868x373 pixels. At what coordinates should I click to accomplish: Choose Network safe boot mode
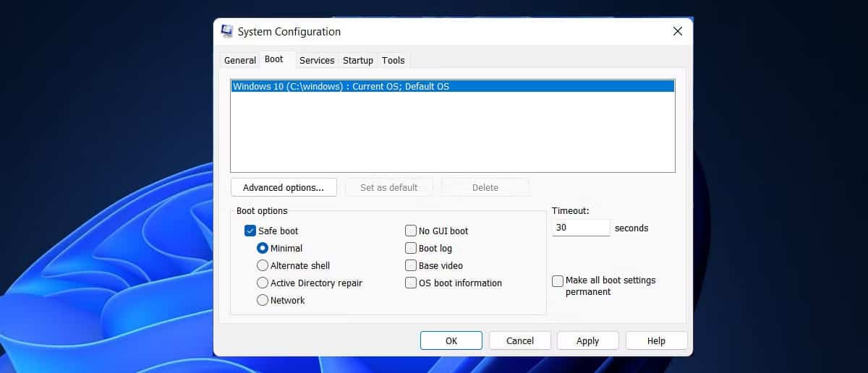tap(263, 300)
